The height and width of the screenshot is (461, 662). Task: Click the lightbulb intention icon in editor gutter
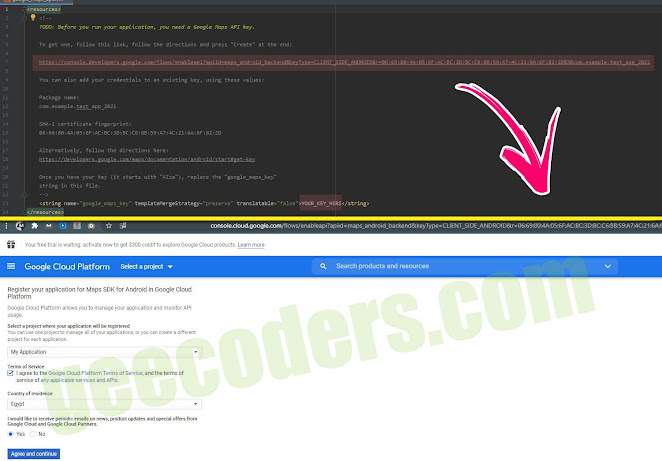coord(32,17)
